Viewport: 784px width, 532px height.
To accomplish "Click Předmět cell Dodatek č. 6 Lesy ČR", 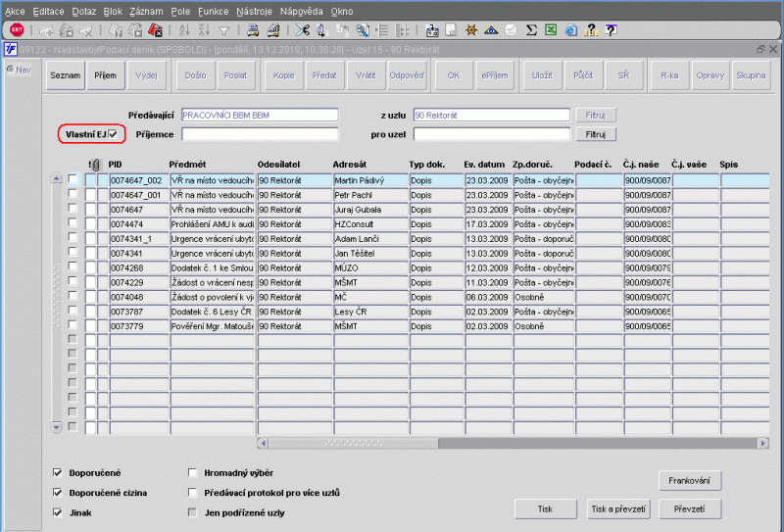I will point(212,312).
